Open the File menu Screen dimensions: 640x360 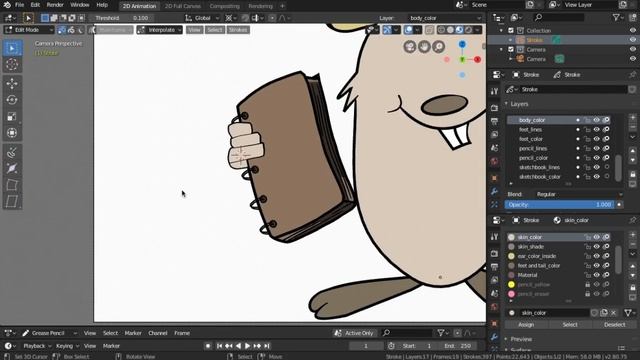pos(19,5)
